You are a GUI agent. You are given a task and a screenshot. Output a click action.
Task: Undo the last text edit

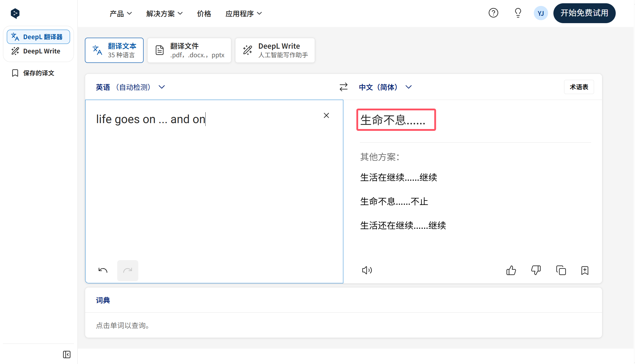coord(102,270)
